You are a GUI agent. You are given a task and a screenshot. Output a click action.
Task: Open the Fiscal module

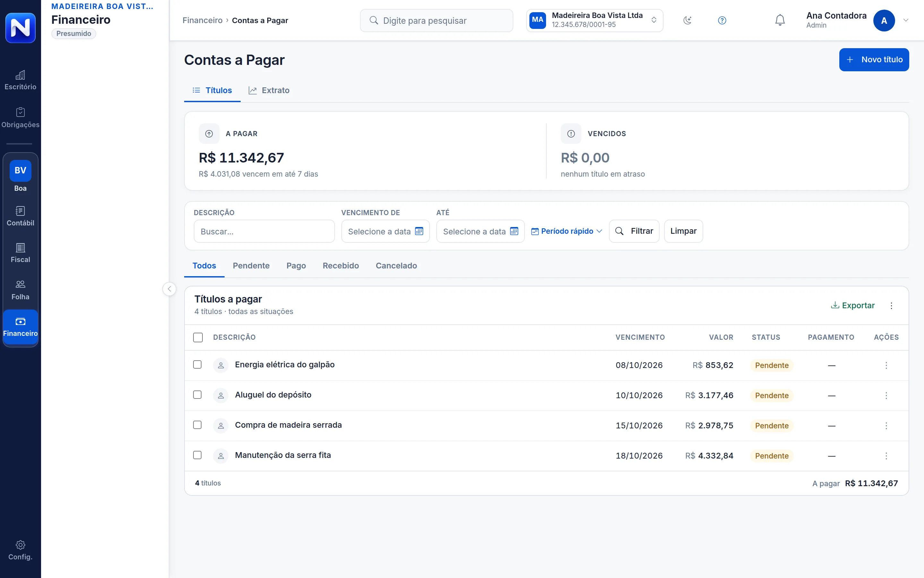[x=20, y=253]
